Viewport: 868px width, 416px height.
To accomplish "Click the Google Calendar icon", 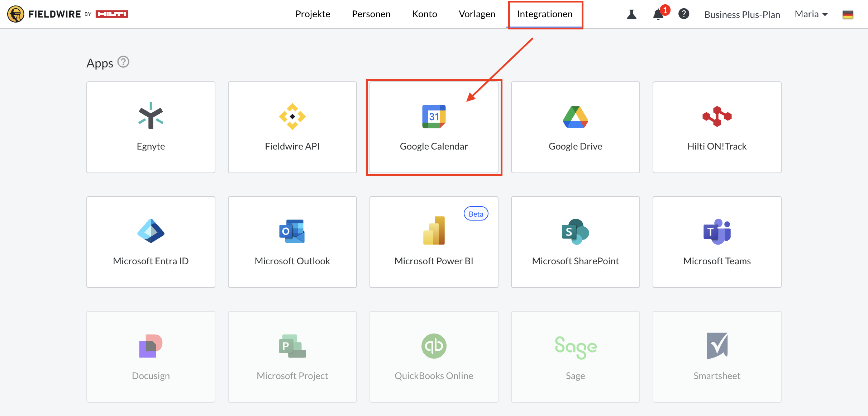I will click(434, 117).
